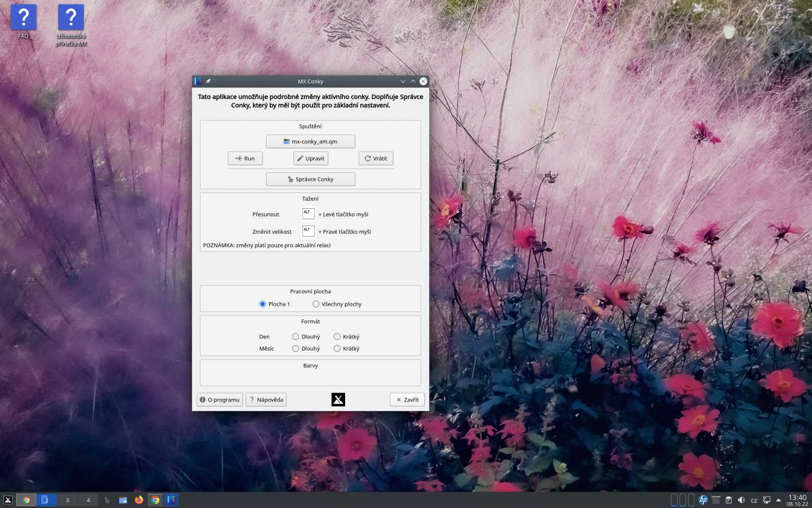Click the MX Conky window menu icon
The image size is (812, 508).
[x=198, y=81]
